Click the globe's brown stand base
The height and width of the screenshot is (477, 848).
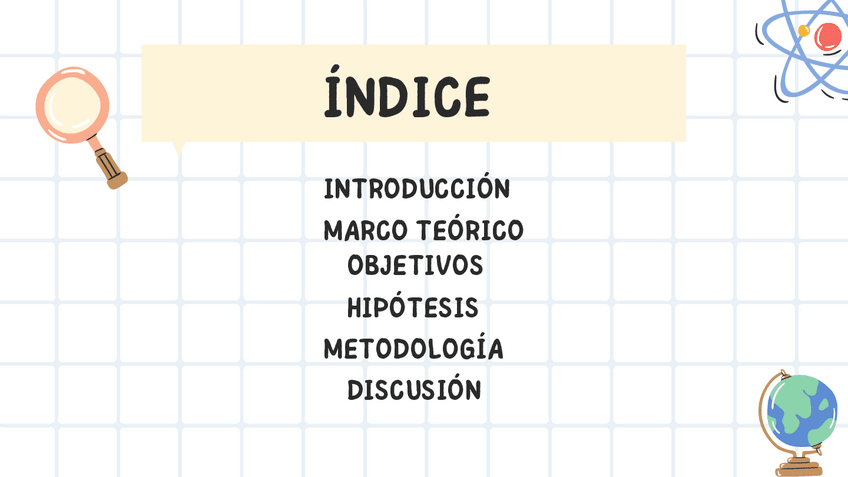[x=798, y=466]
